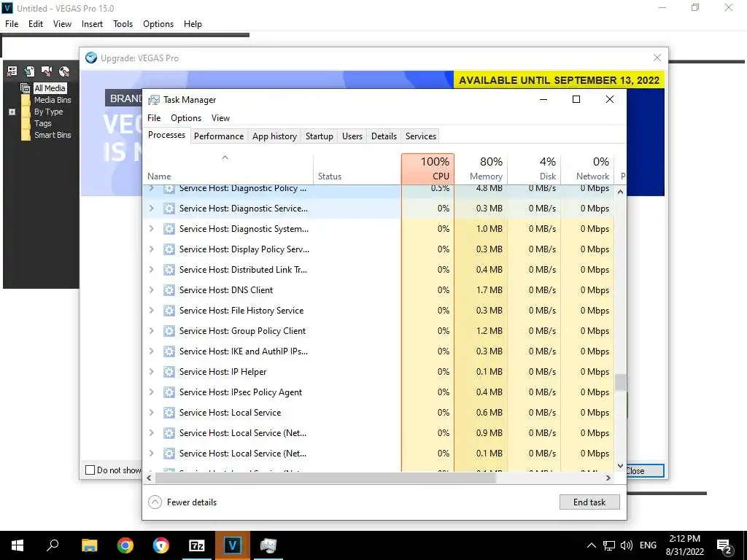Screen dimensions: 747x560
Task: Click Task Manager horizontal scrollbar thumb
Action: [325, 478]
